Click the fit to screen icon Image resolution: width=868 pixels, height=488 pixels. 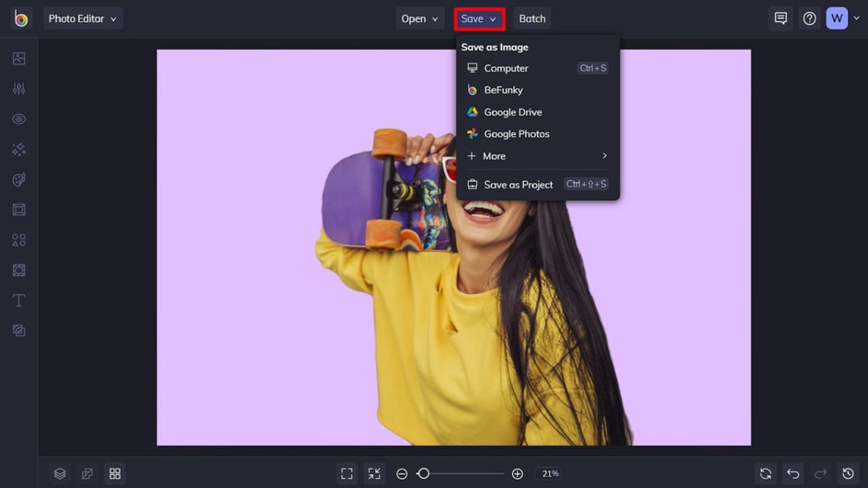click(347, 473)
